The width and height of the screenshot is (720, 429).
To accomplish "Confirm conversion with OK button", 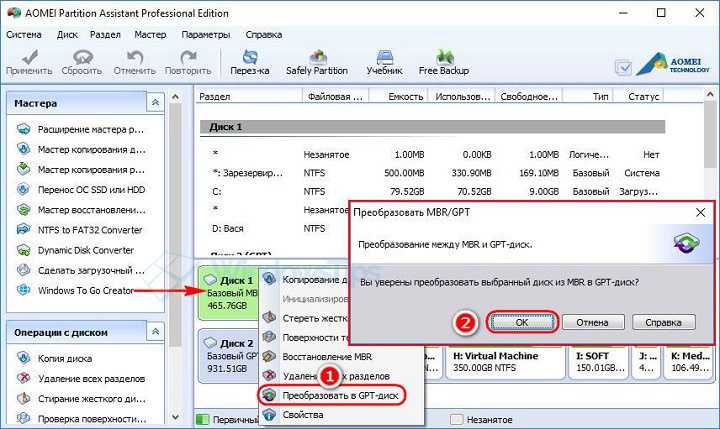I will (522, 322).
